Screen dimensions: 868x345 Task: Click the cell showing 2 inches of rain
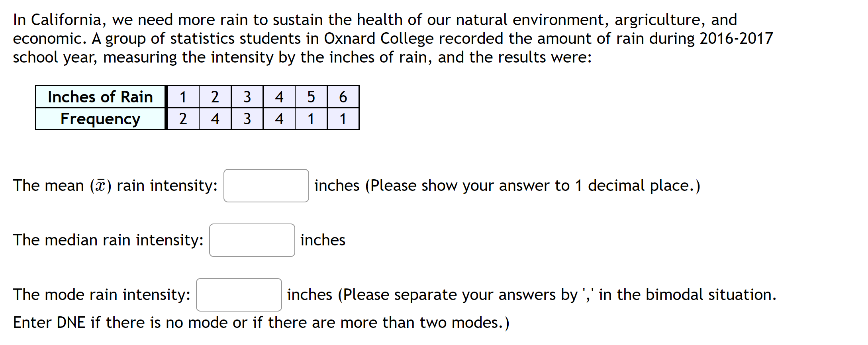tap(215, 97)
